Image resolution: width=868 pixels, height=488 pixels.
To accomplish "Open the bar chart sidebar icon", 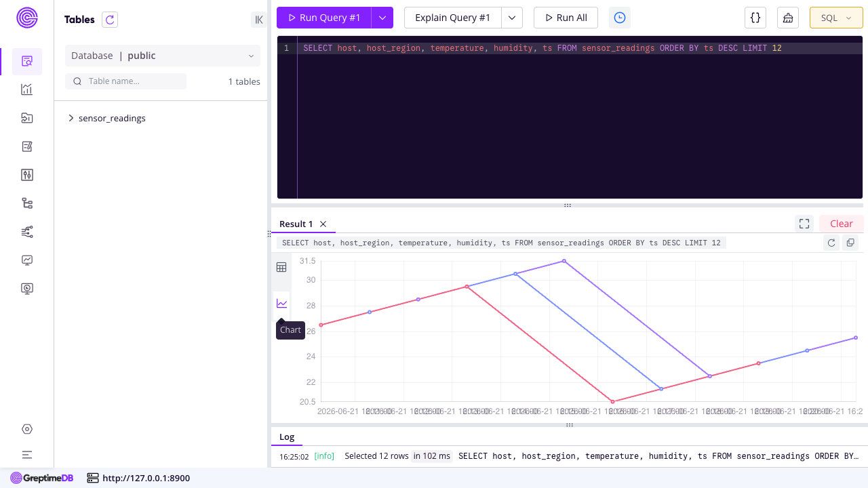I will pos(27,89).
